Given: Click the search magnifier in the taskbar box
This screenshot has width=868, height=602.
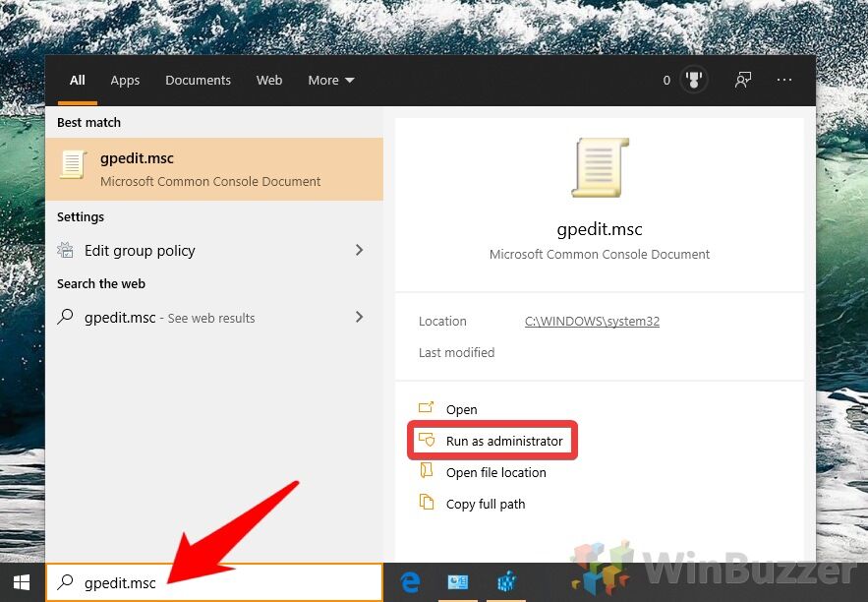Looking at the screenshot, I should 65,582.
